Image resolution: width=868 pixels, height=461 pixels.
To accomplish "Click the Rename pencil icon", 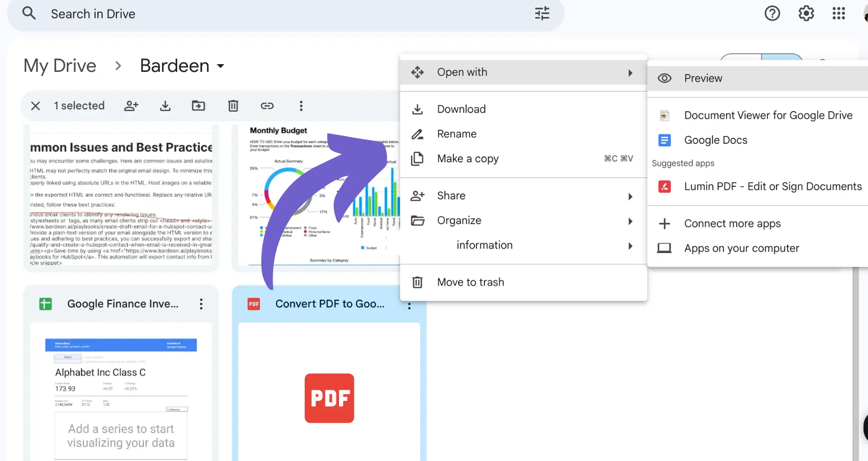I will (x=417, y=134).
